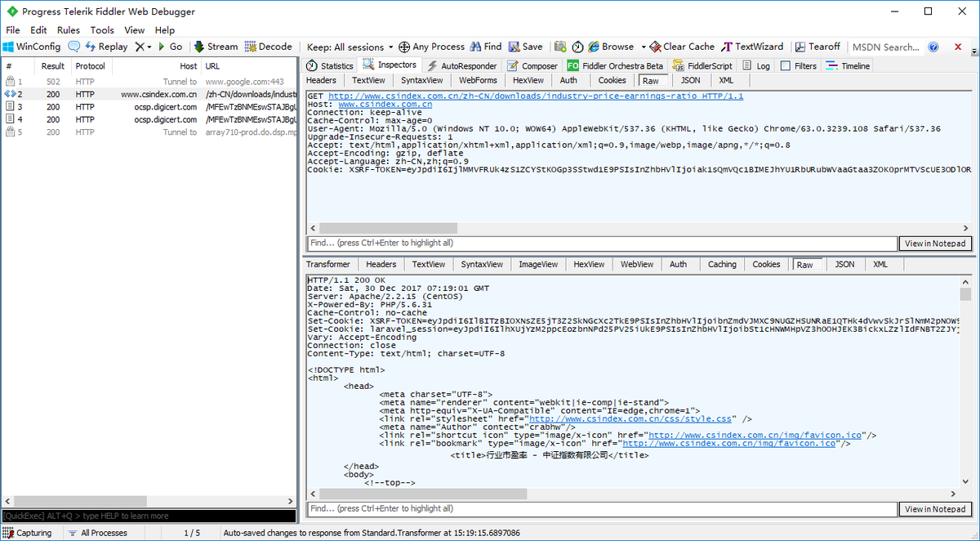Screen dimensions: 980x541
Task: Select response Transformer tab
Action: (328, 264)
